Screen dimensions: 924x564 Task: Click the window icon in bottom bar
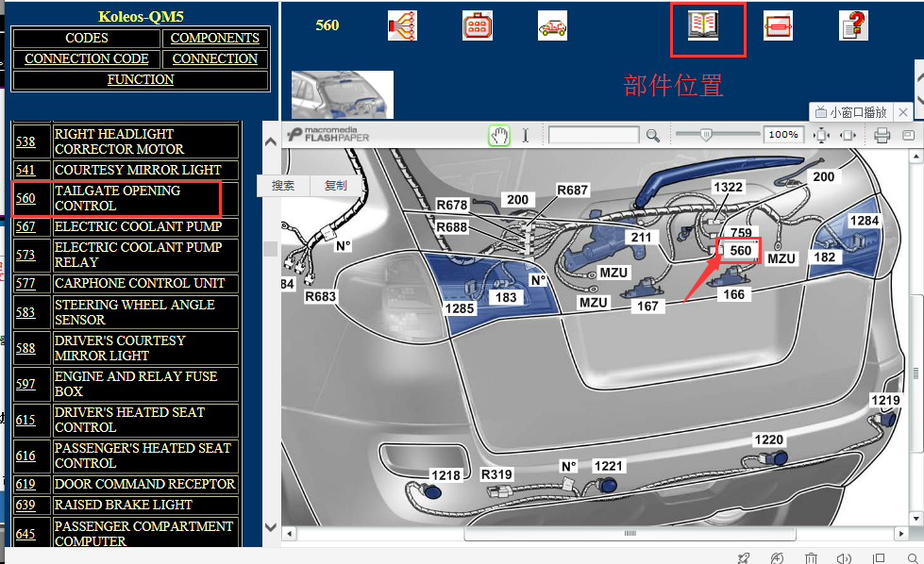(879, 558)
